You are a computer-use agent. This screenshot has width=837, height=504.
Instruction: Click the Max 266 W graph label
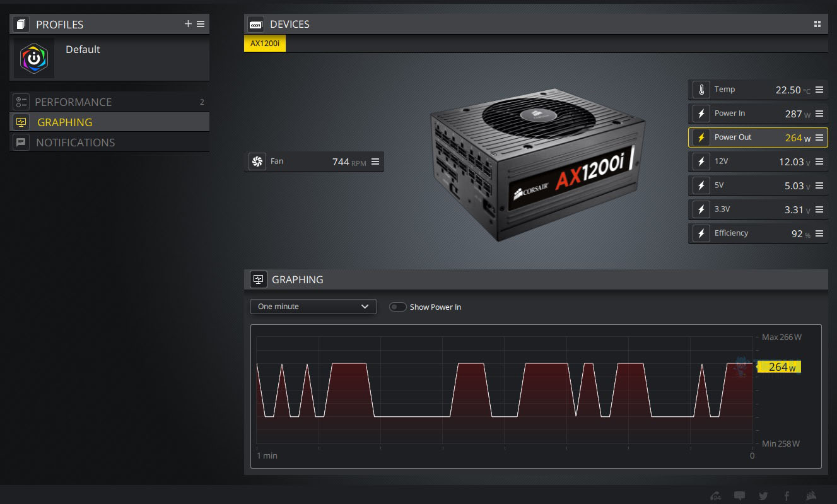click(x=781, y=337)
